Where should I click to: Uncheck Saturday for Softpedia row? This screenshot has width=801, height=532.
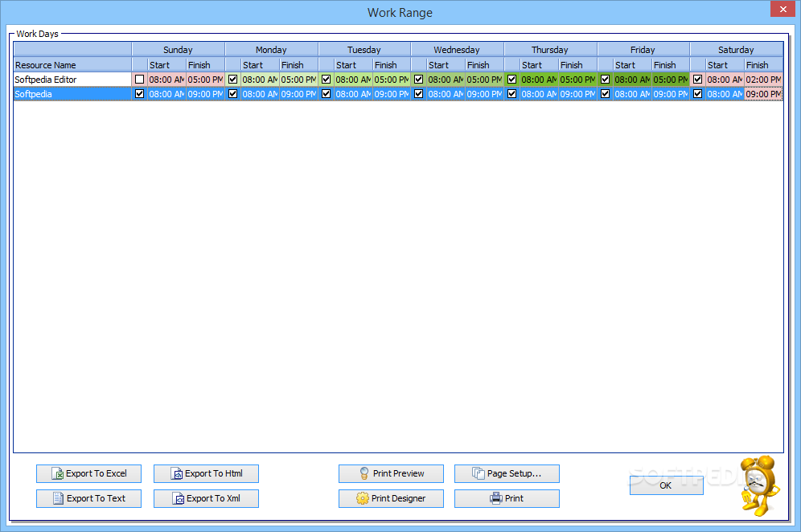click(x=698, y=94)
